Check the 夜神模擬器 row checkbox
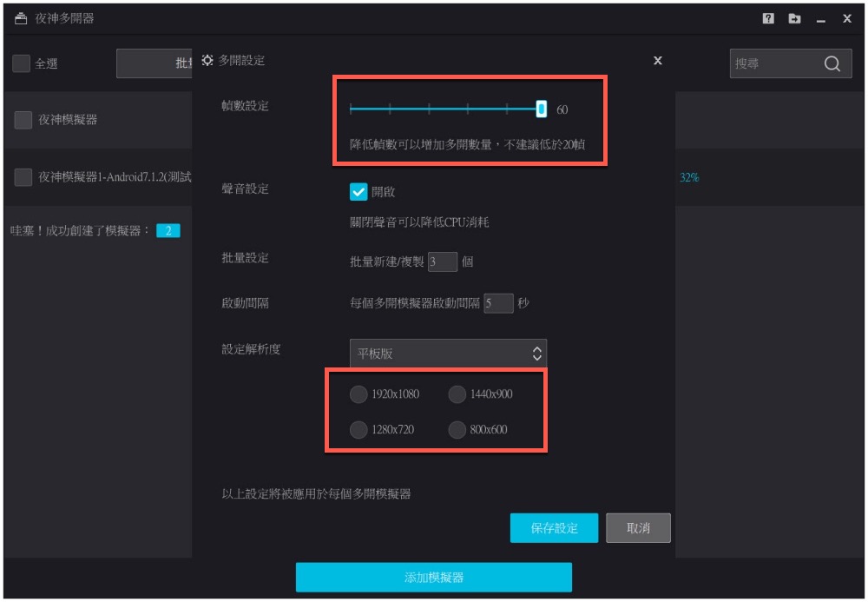The width and height of the screenshot is (868, 602). click(x=23, y=120)
